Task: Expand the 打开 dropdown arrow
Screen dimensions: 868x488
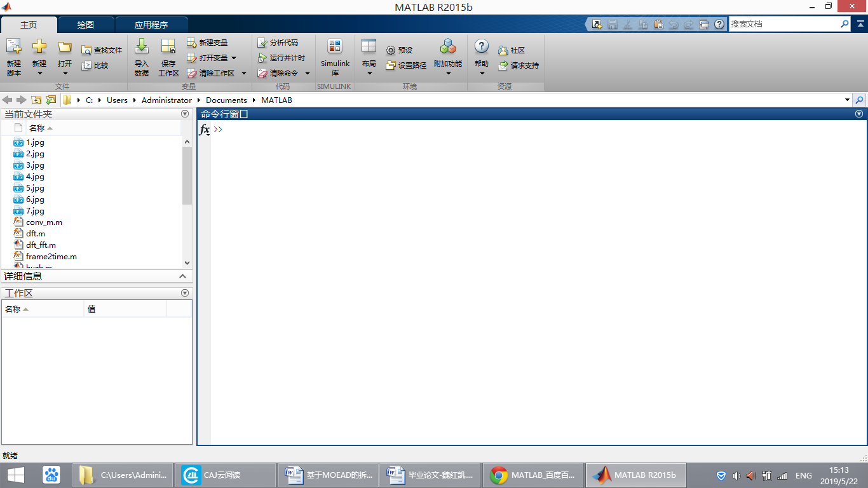Action: 65,74
